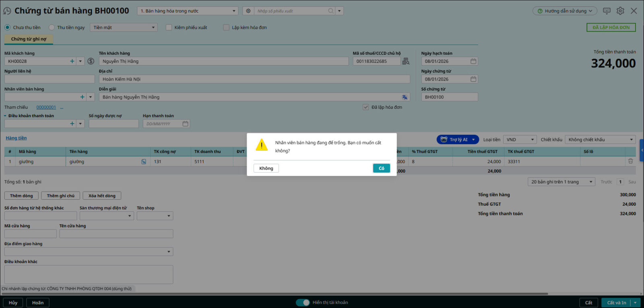The height and width of the screenshot is (308, 644).
Task: Confirm the dialog by clicking Có
Action: pyautogui.click(x=381, y=168)
